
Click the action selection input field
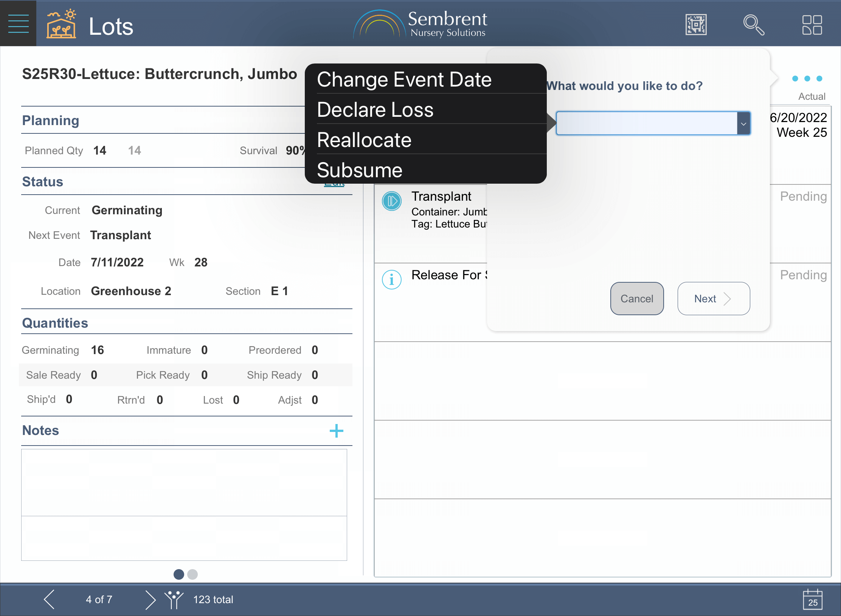pyautogui.click(x=646, y=124)
